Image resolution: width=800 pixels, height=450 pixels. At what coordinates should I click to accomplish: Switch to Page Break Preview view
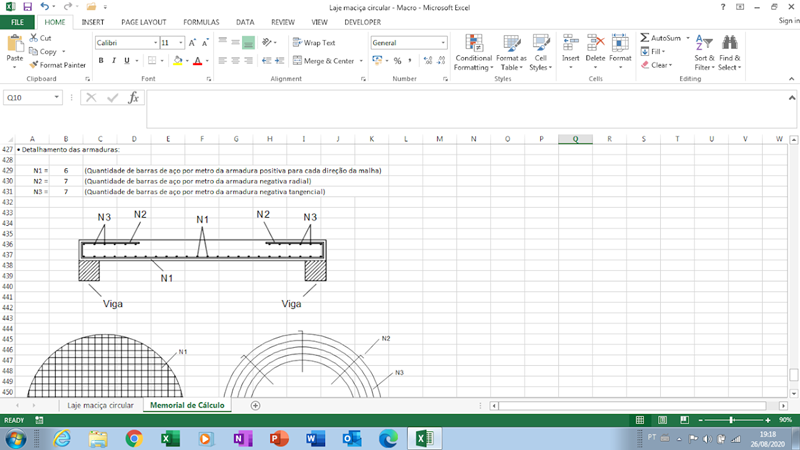(x=684, y=420)
